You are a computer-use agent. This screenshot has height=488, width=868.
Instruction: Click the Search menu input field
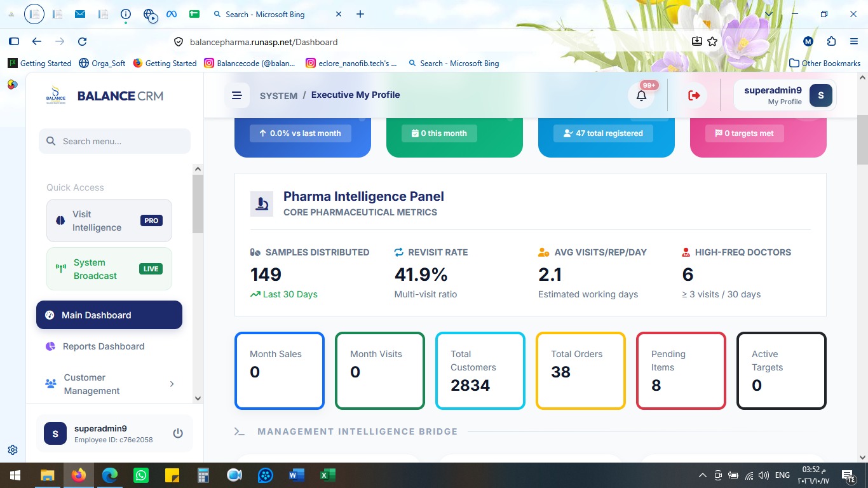point(114,141)
